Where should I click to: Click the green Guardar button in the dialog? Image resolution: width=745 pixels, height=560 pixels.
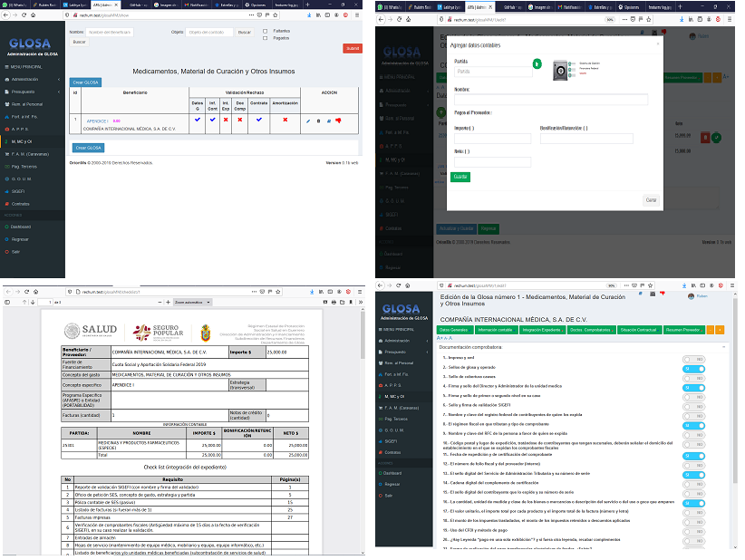tap(460, 177)
